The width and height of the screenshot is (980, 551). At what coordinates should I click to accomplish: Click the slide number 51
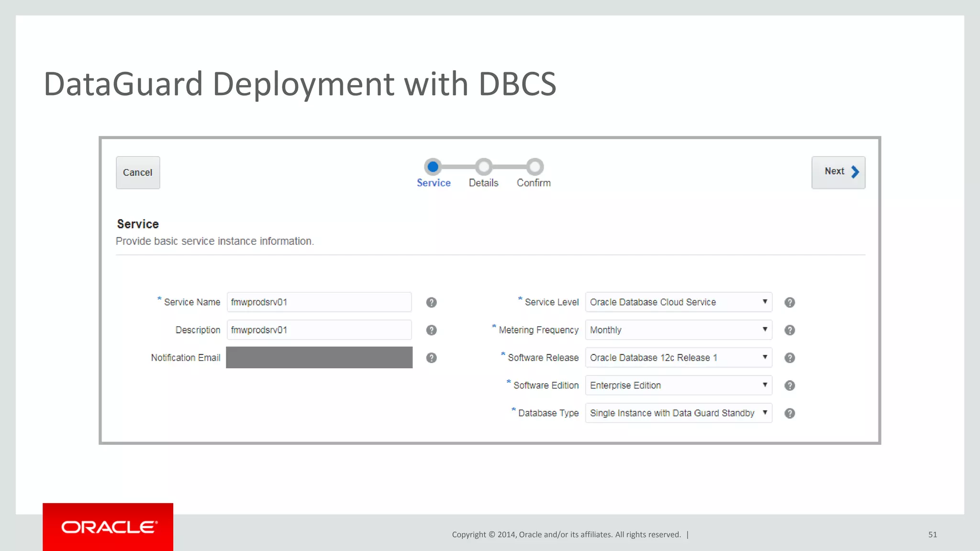(933, 535)
